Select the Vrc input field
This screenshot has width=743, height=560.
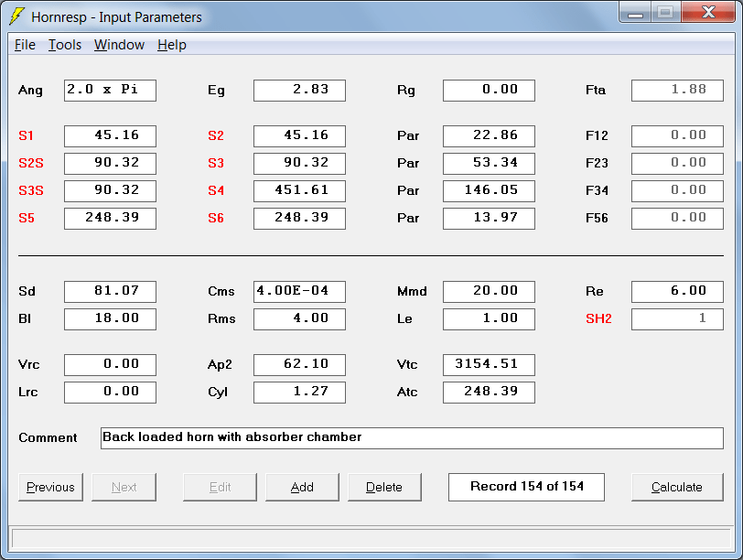(110, 365)
